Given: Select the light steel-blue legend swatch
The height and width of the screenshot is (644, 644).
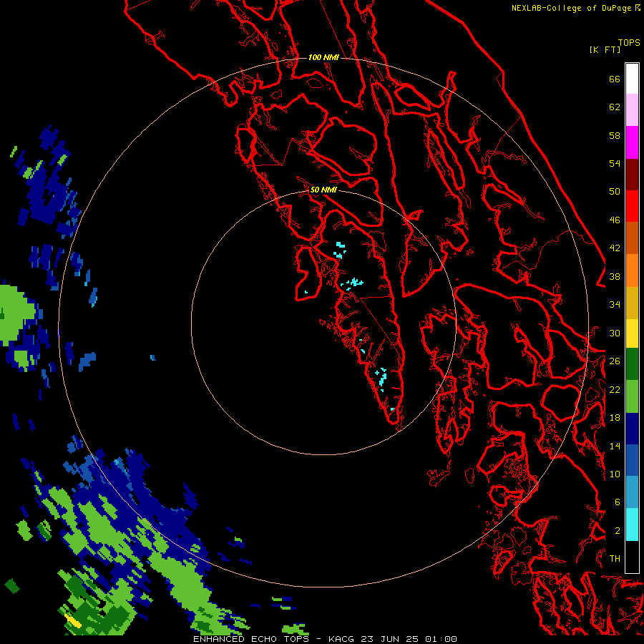Looking at the screenshot, I should click(632, 492).
